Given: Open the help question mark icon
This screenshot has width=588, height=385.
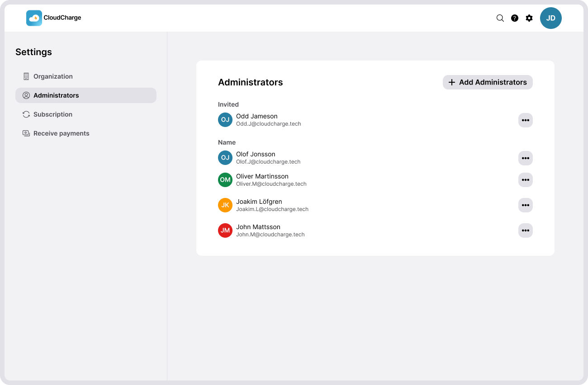Looking at the screenshot, I should 515,18.
